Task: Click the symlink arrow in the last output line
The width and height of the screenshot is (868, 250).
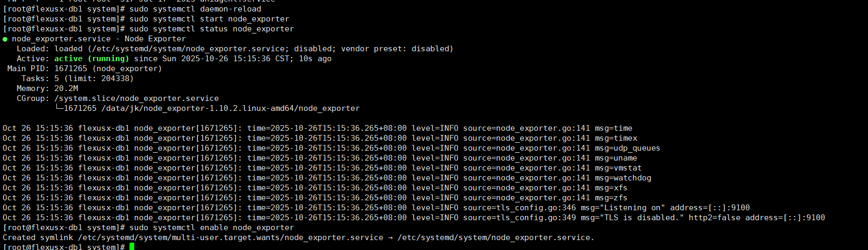Action: point(390,237)
